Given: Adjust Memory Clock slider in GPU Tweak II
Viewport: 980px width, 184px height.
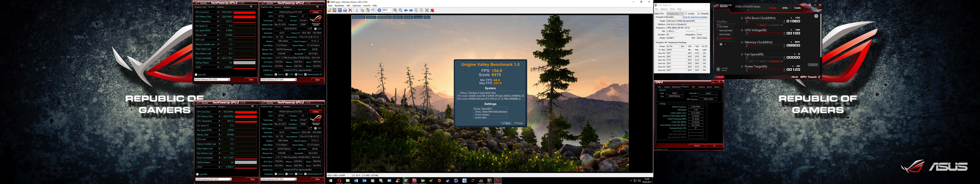Looking at the screenshot, I should [x=765, y=45].
